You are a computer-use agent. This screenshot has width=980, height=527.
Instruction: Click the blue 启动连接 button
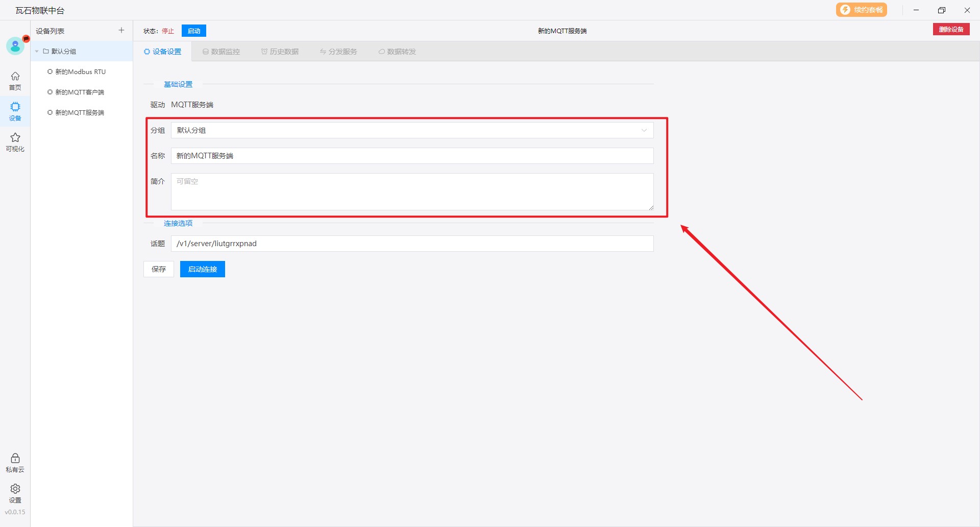tap(202, 269)
